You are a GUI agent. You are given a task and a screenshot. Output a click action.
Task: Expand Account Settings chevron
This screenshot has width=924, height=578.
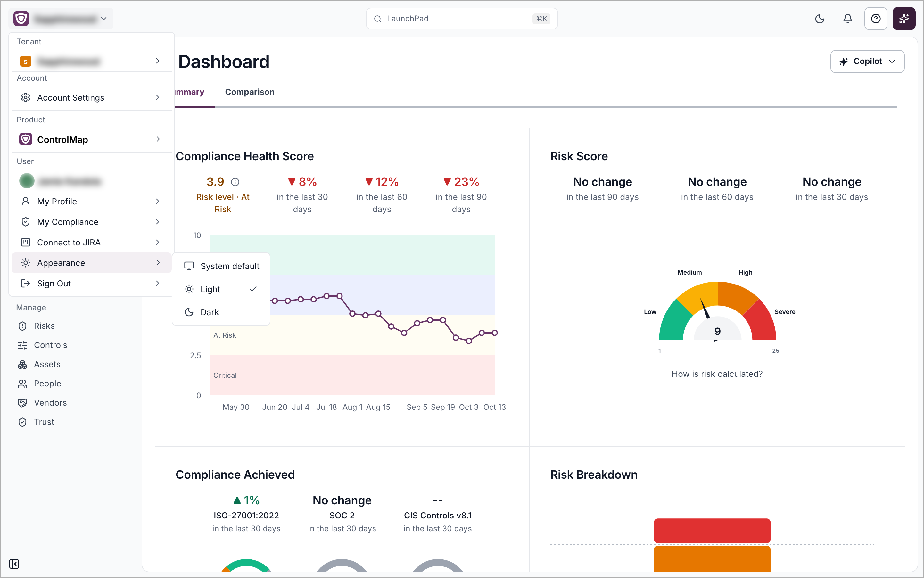coord(158,97)
